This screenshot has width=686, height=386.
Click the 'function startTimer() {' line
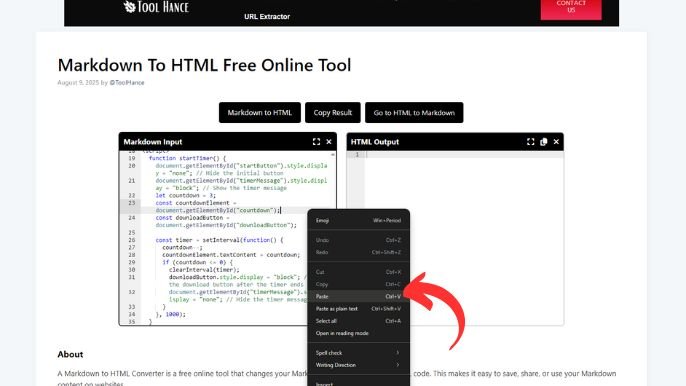coord(187,158)
